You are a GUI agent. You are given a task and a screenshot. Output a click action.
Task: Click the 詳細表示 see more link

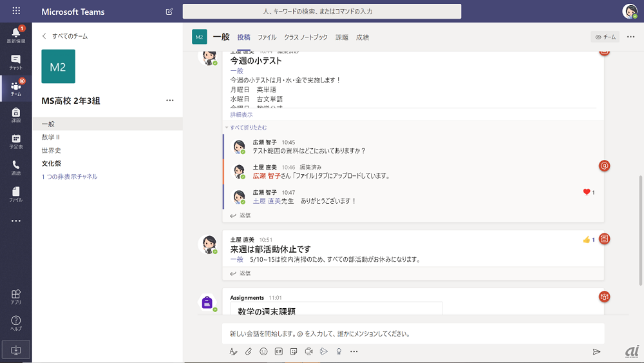[x=241, y=115]
